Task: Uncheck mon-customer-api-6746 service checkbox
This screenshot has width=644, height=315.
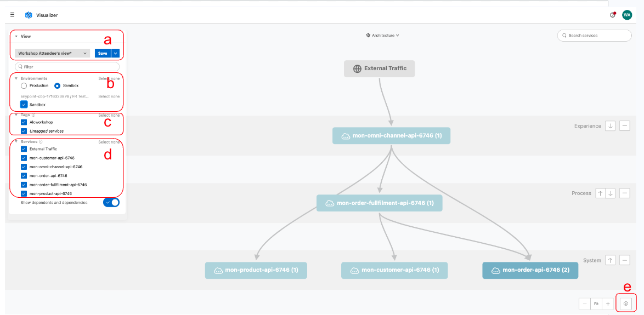Action: click(24, 158)
